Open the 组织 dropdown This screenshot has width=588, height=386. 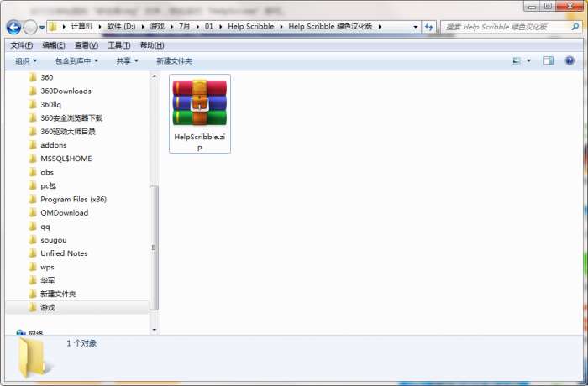[x=26, y=60]
